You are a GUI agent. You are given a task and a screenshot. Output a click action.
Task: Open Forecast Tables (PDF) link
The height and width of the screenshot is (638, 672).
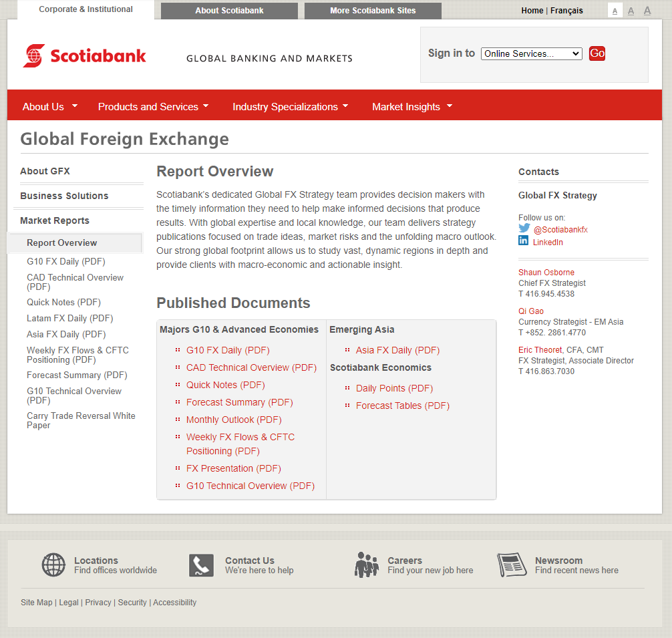coord(402,406)
